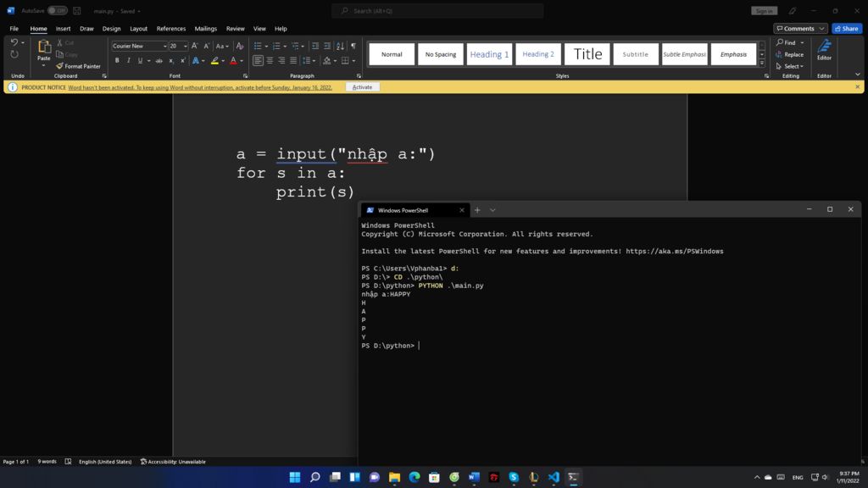Open PowerShell tab dropdown chevron
The image size is (868, 488).
(492, 210)
